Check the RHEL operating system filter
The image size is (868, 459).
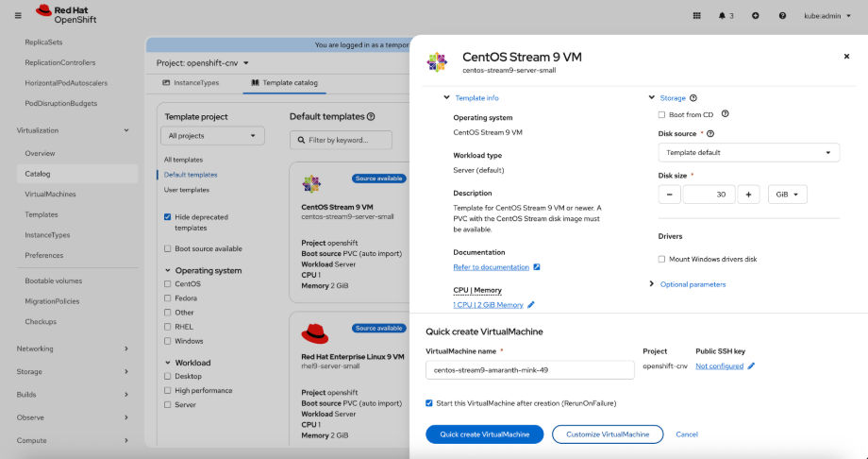click(x=167, y=327)
